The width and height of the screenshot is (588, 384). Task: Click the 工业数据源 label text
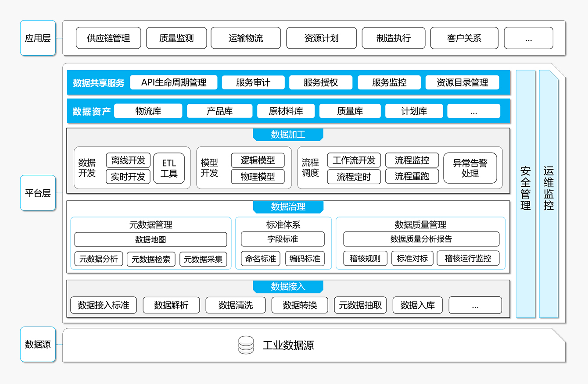[x=288, y=345]
